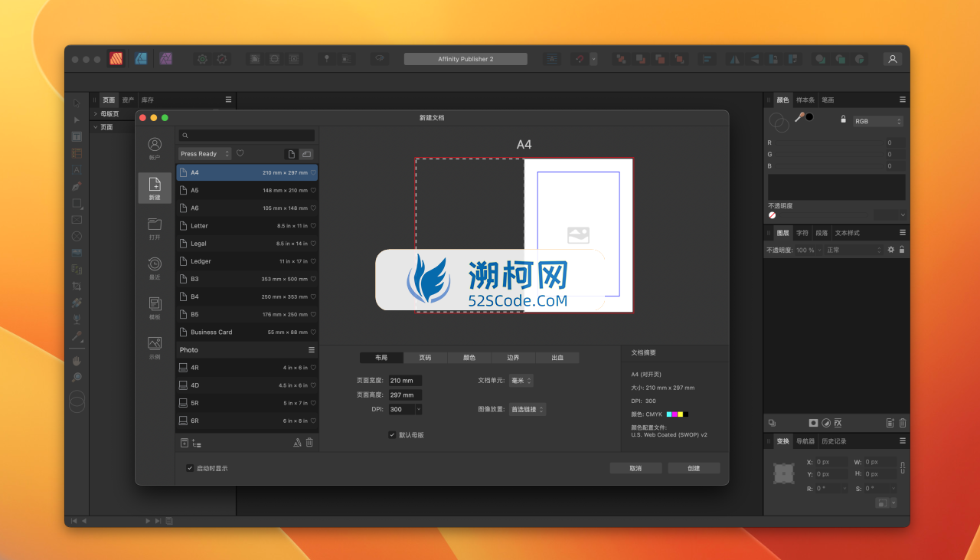The height and width of the screenshot is (560, 980).
Task: Switch to the 字符 tab
Action: pos(802,232)
